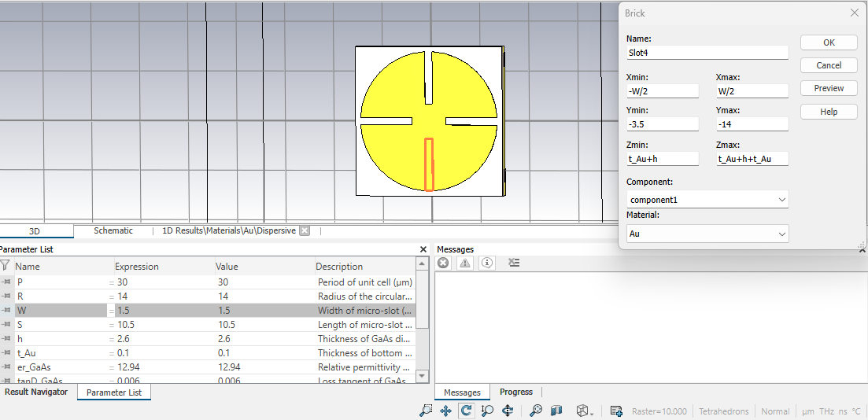This screenshot has height=420, width=868.
Task: Open the Component dropdown in Brick dialog
Action: [x=707, y=199]
